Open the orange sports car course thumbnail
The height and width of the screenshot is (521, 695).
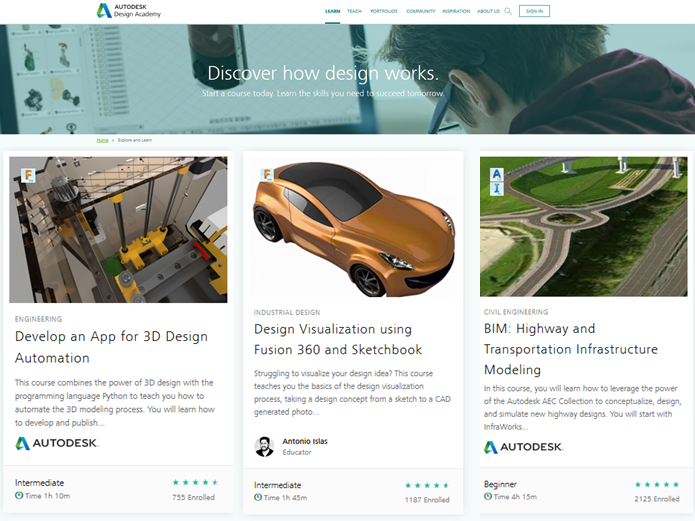click(x=353, y=227)
